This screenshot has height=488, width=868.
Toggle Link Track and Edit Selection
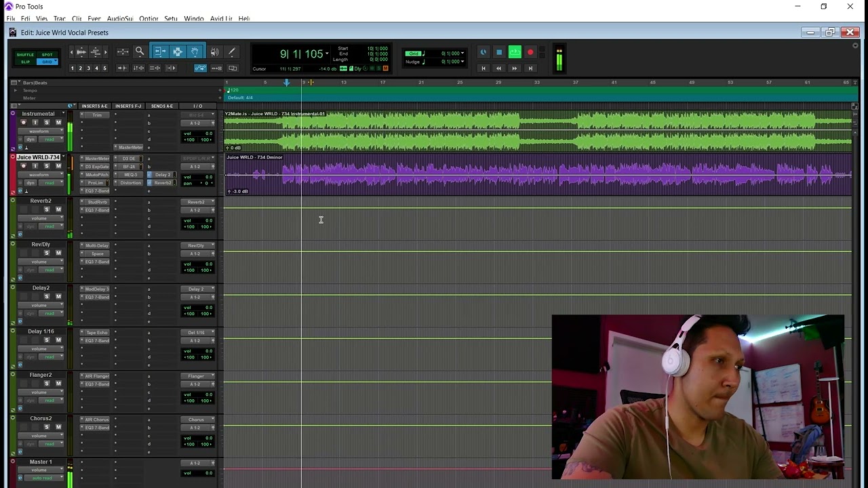click(155, 68)
